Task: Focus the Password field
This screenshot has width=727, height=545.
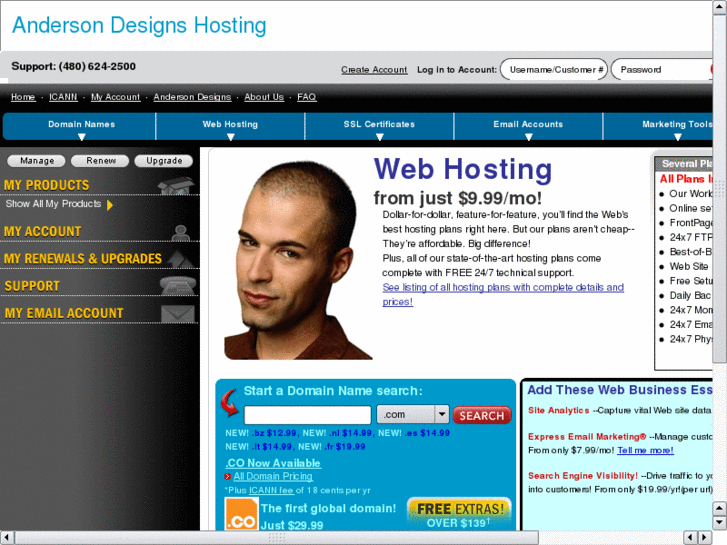Action: (x=662, y=70)
